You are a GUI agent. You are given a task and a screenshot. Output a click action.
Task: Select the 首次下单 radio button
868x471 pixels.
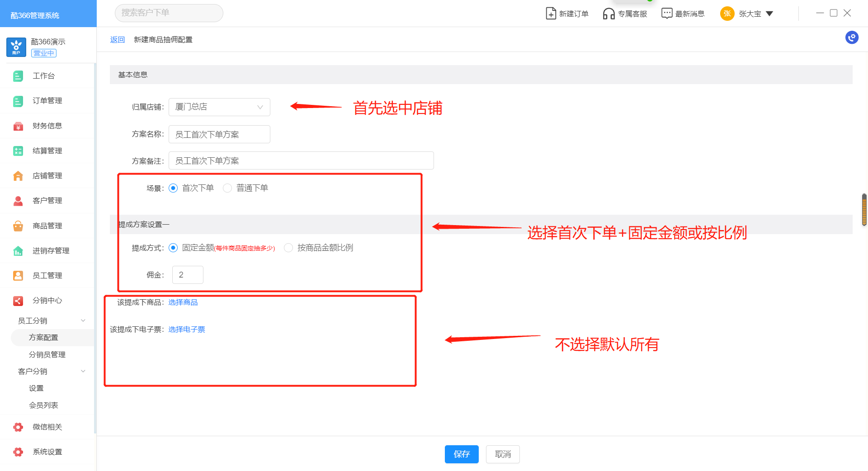(173, 188)
